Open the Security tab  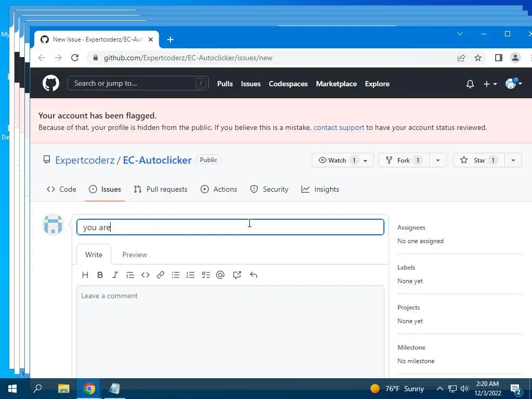(270, 189)
